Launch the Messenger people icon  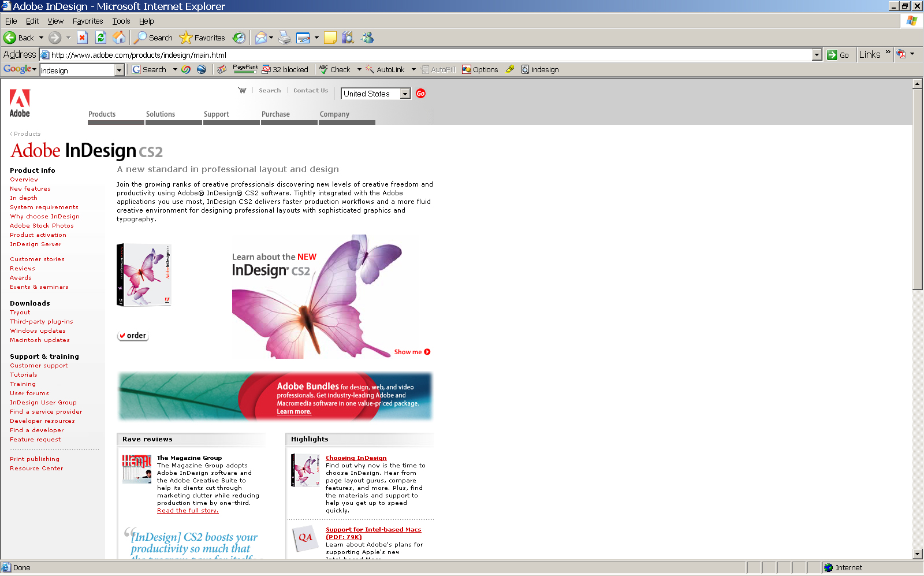[x=368, y=38]
